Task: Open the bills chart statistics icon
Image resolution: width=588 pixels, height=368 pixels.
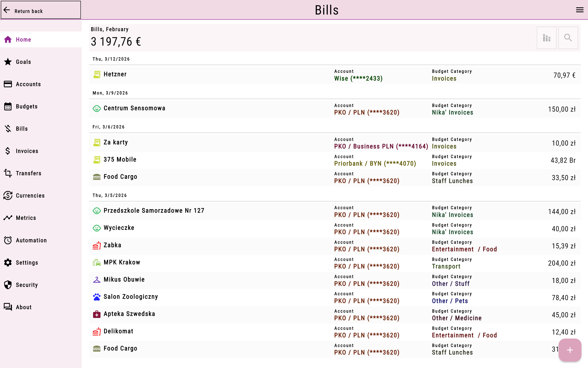Action: [x=546, y=38]
